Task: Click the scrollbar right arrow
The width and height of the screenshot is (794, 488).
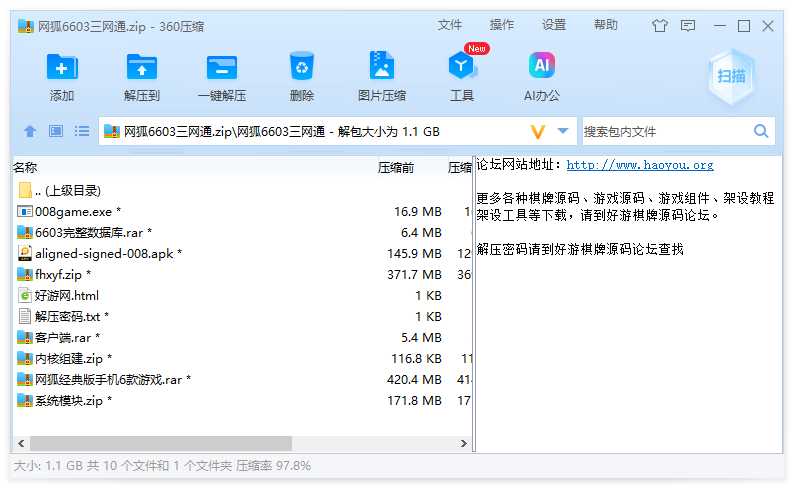Action: [x=463, y=443]
